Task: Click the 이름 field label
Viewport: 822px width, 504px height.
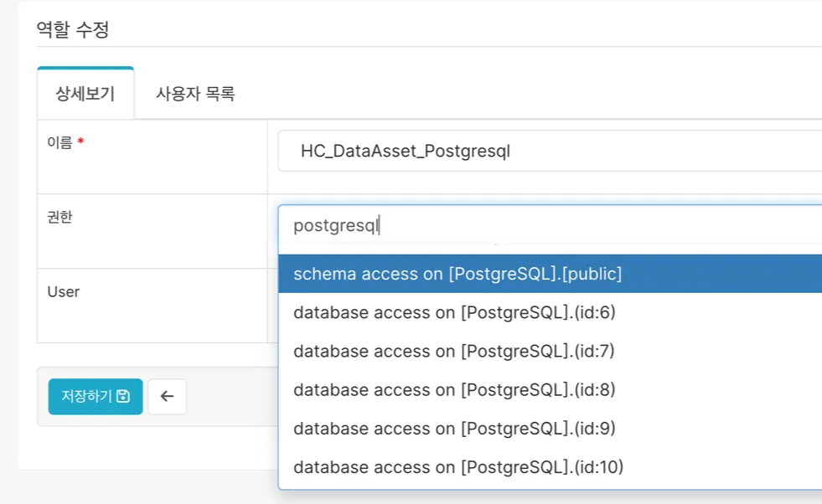Action: [59, 142]
